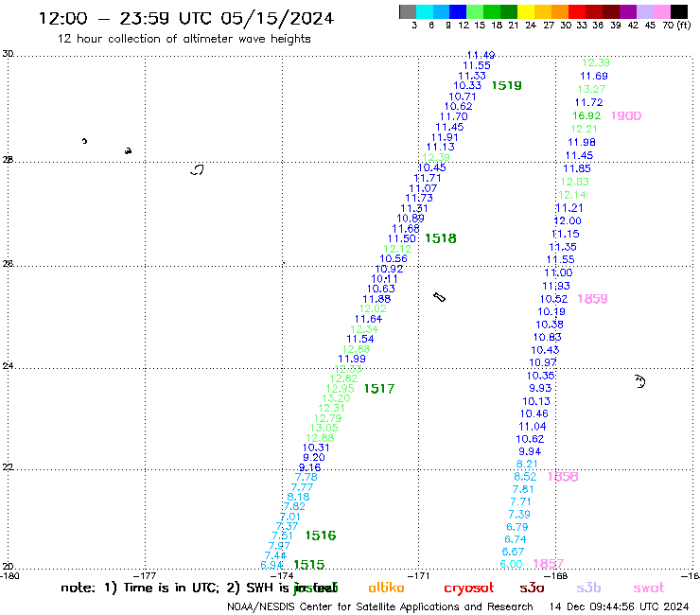
Task: Select the "cryosat" satellite legend label
Action: 469,589
